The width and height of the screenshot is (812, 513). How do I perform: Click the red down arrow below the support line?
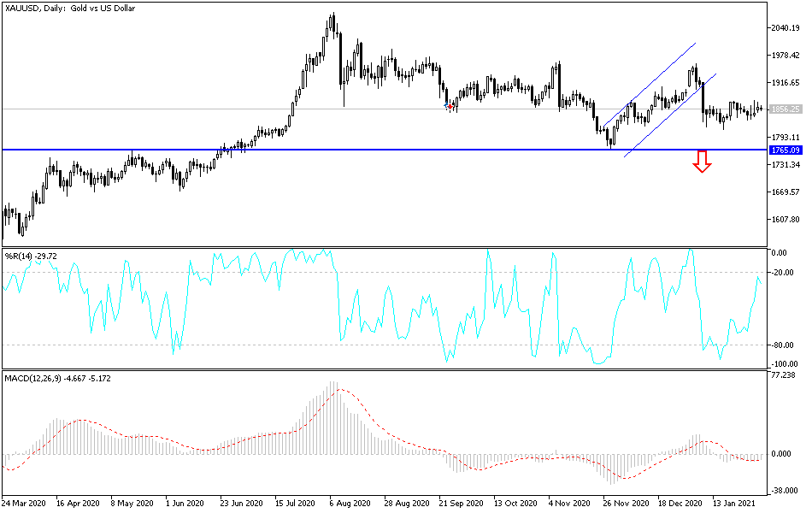pos(702,161)
